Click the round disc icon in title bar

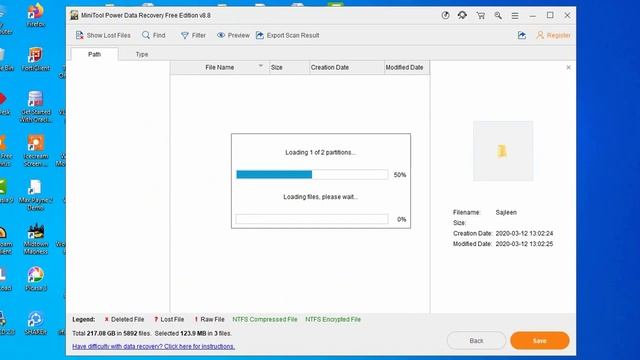445,16
